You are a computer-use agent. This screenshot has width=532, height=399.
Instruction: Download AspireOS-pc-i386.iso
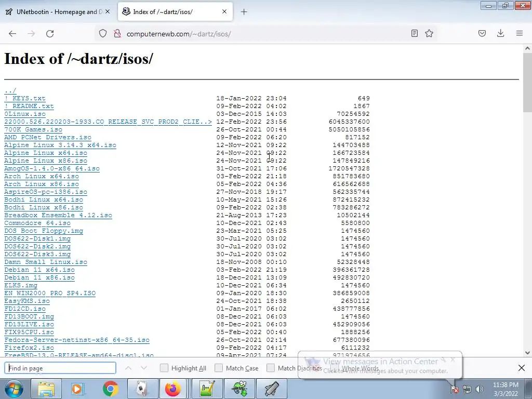pyautogui.click(x=46, y=192)
